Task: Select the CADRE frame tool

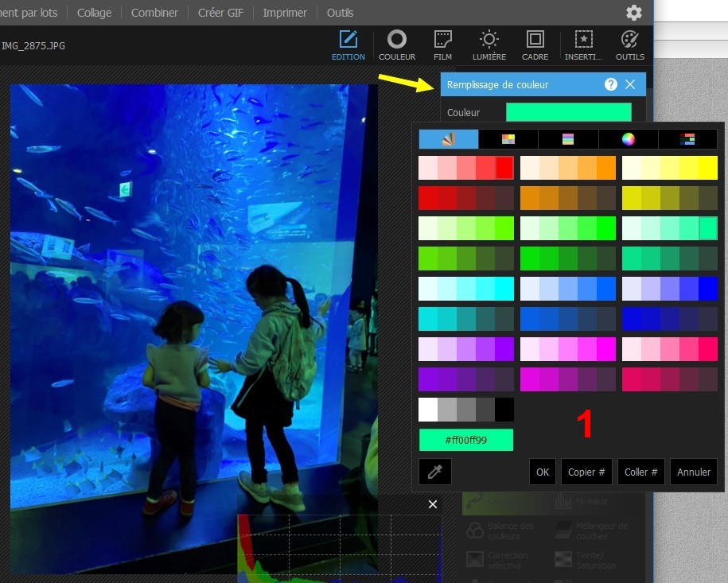Action: point(535,45)
